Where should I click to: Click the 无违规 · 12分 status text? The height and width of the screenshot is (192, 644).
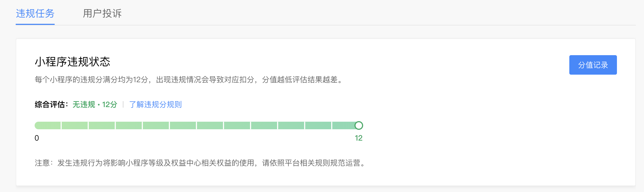tap(95, 104)
